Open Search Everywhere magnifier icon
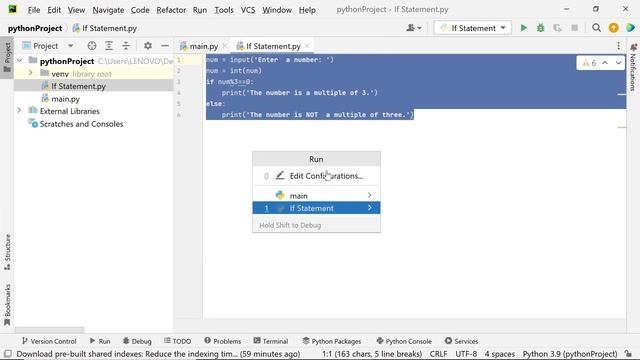The image size is (640, 360). pos(596,28)
